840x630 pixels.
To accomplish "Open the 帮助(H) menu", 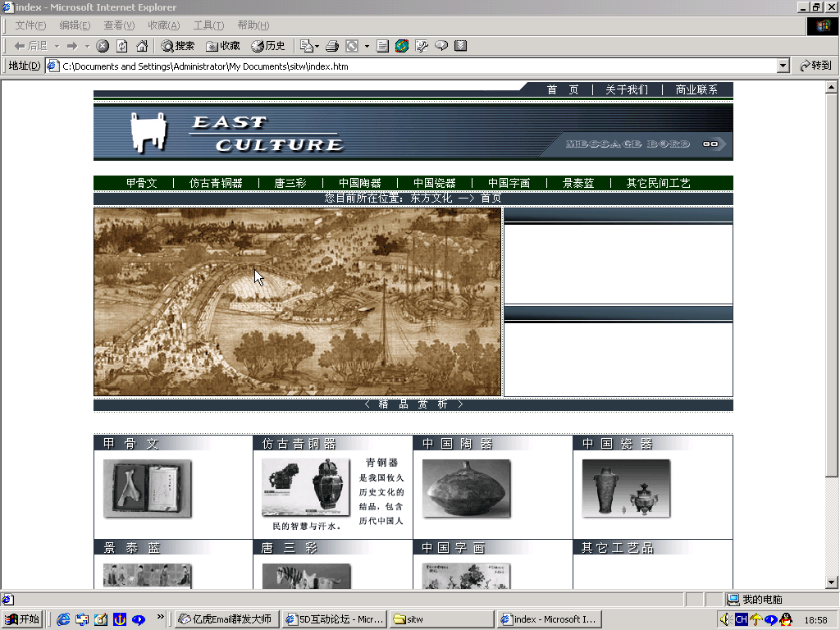I will (x=253, y=25).
